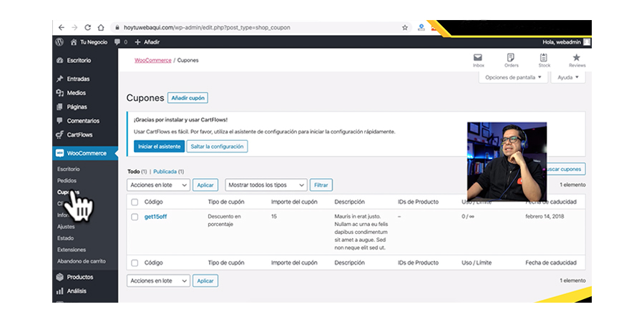The height and width of the screenshot is (322, 644).
Task: Click the top Tipo de cupón column header
Action: [x=226, y=202]
